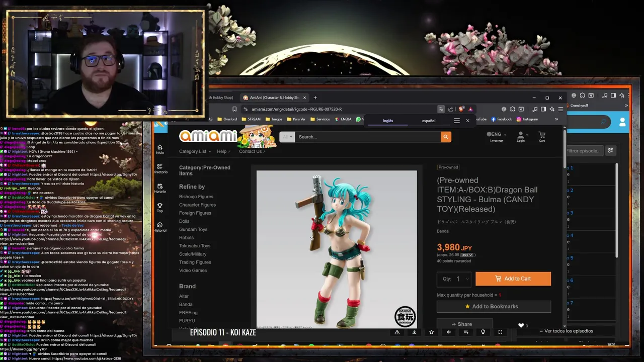Click the orange search magnifier button on AmiAmi
Image resolution: width=644 pixels, height=362 pixels.
[x=445, y=137]
